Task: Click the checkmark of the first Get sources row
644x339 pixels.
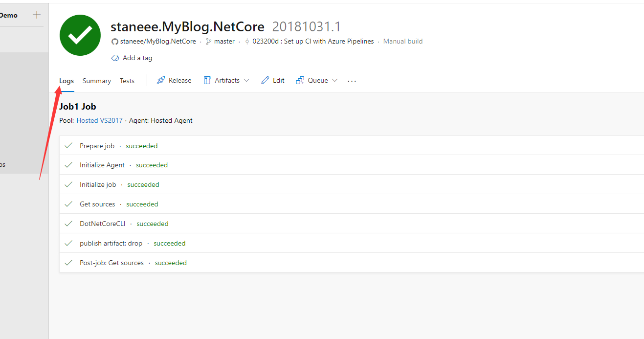Action: click(68, 204)
